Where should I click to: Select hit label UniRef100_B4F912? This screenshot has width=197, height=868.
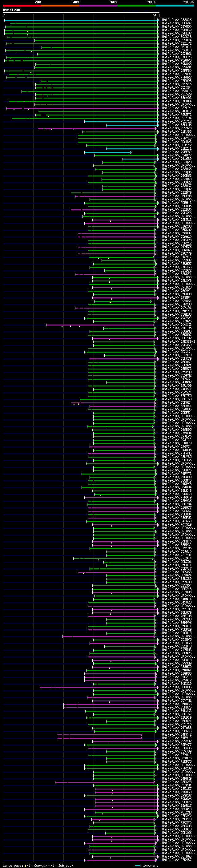pos(177,738)
